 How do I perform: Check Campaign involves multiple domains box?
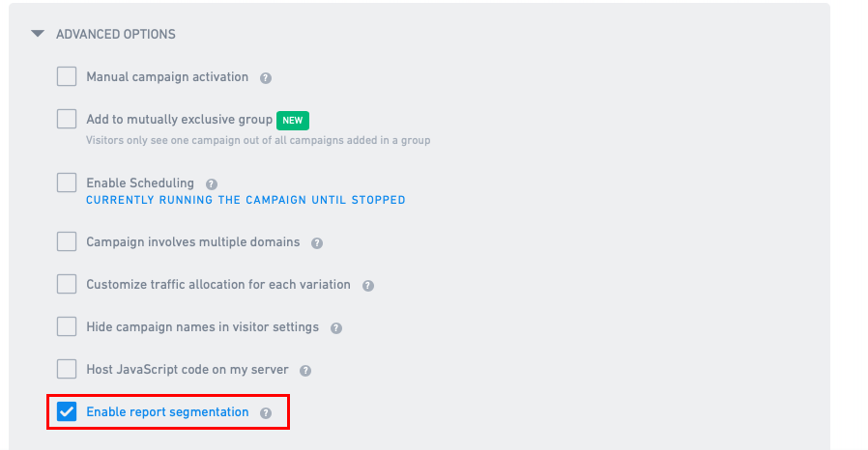67,241
